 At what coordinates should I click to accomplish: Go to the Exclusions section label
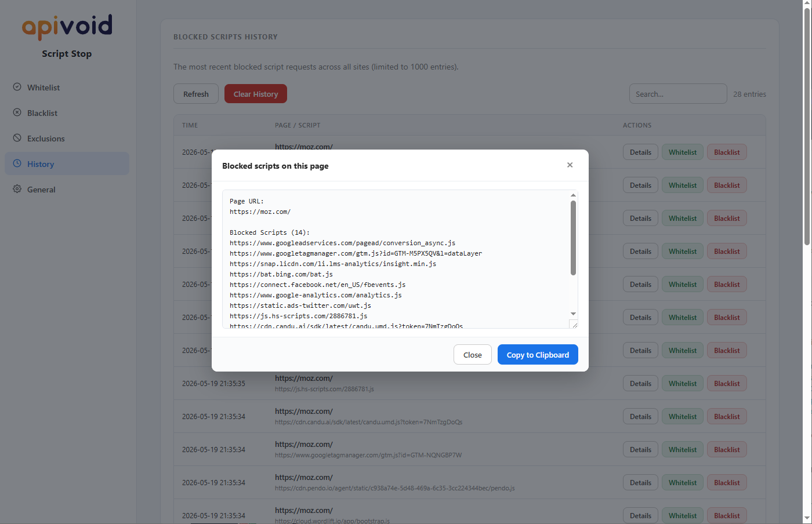[x=46, y=139]
